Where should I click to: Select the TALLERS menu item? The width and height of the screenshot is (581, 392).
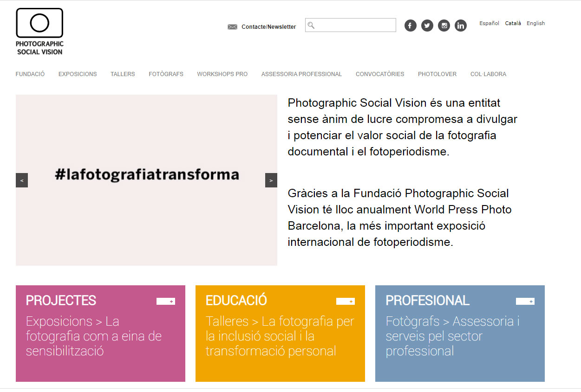[122, 74]
